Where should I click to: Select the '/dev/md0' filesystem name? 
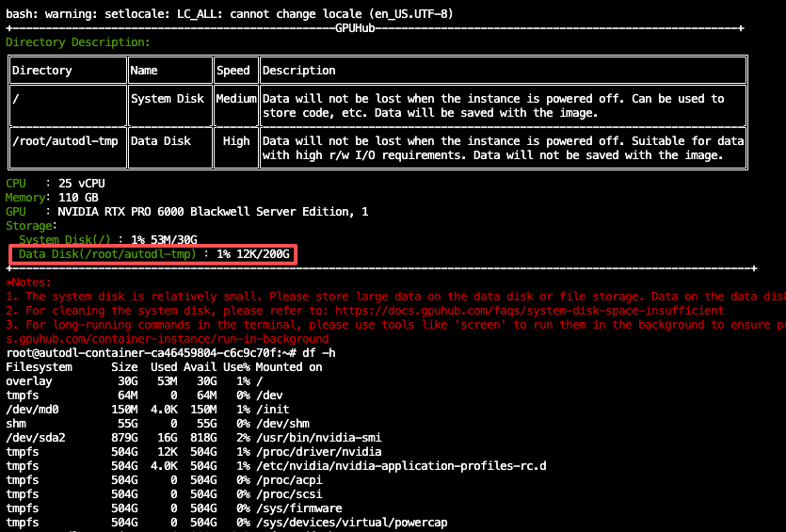(x=32, y=410)
